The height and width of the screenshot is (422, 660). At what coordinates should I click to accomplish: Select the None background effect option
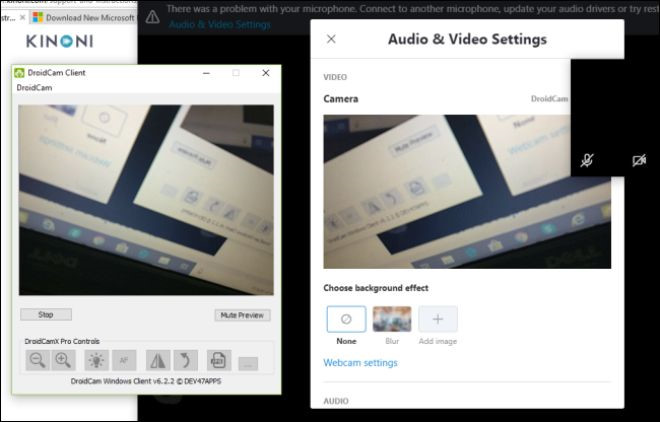coord(346,320)
